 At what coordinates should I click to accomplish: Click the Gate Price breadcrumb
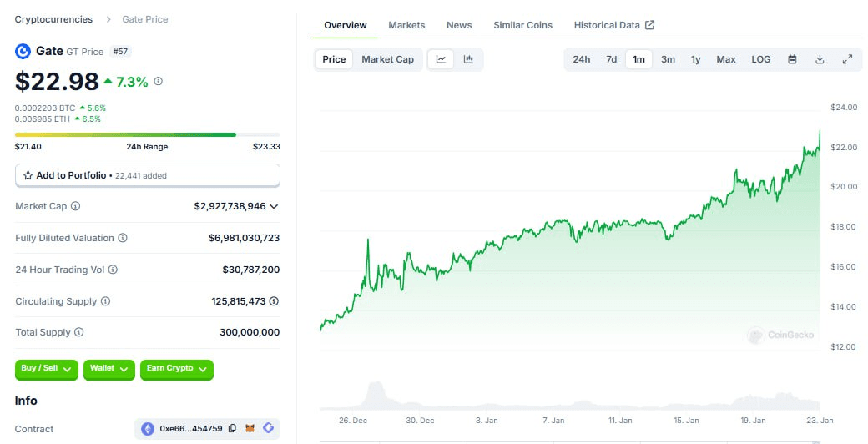145,19
